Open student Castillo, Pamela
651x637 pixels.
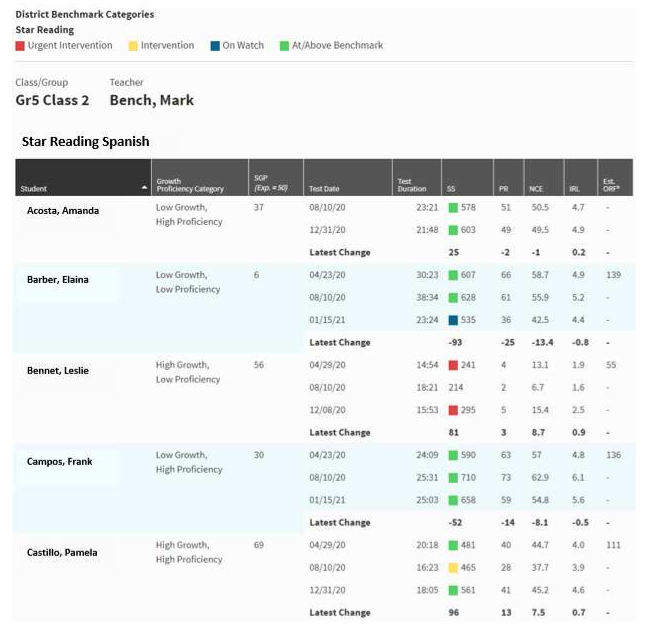click(x=62, y=552)
